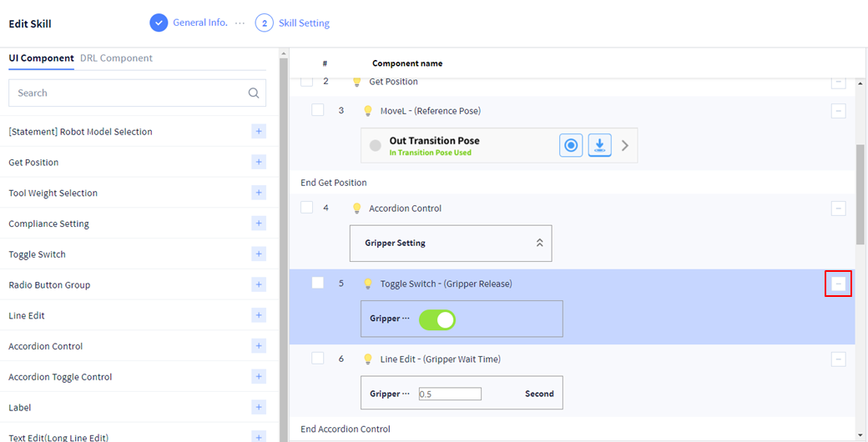Click the download pose icon
The width and height of the screenshot is (868, 442).
[599, 145]
